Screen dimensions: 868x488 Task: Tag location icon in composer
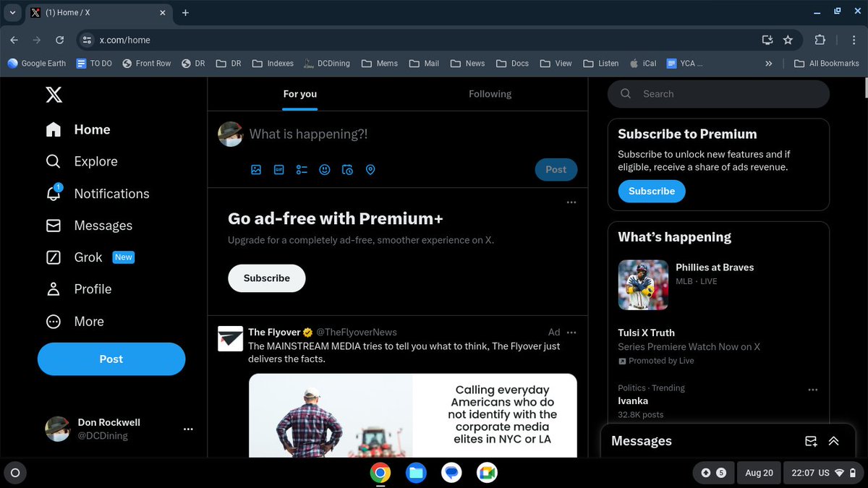click(x=370, y=169)
